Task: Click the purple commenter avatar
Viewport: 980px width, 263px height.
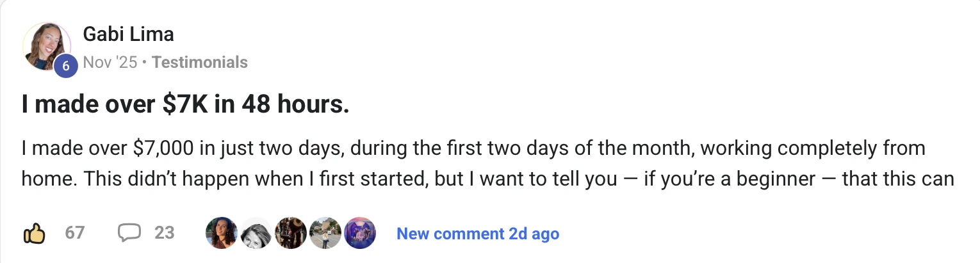Action: [x=359, y=234]
